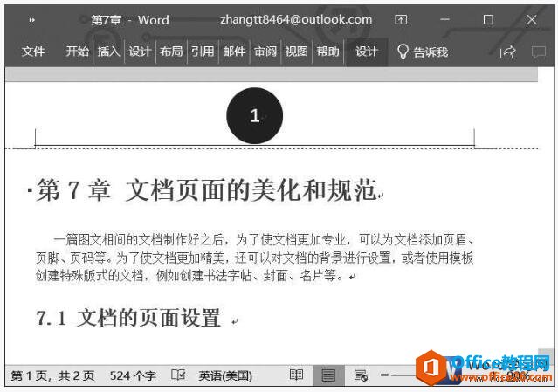Open the Ribbon Display Options icon

(x=401, y=19)
